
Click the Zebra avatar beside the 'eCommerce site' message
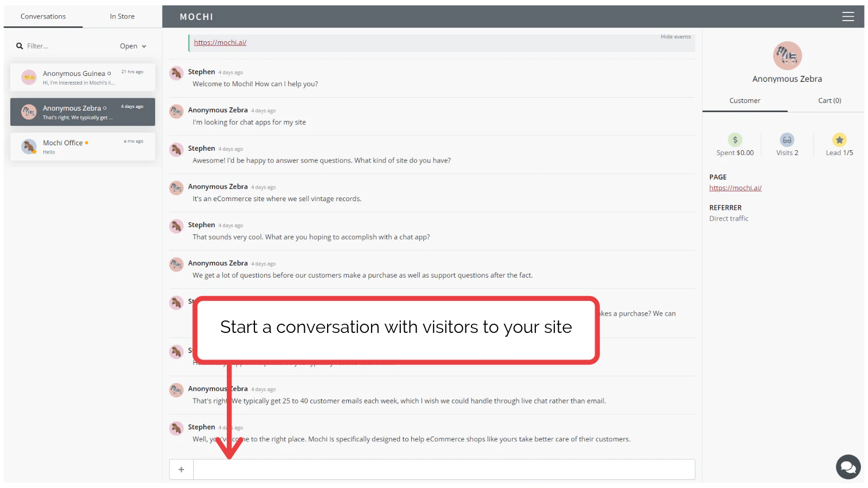click(x=176, y=188)
